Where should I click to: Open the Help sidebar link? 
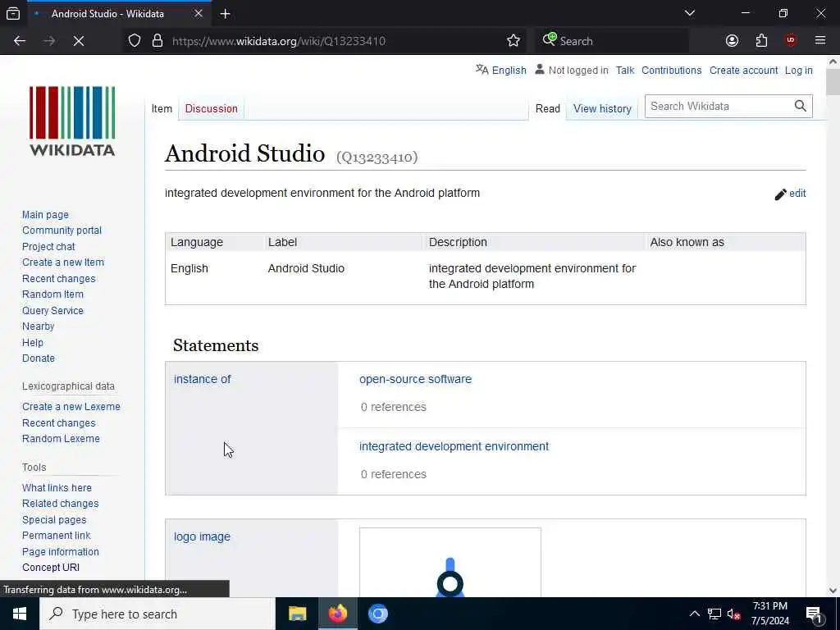tap(33, 343)
